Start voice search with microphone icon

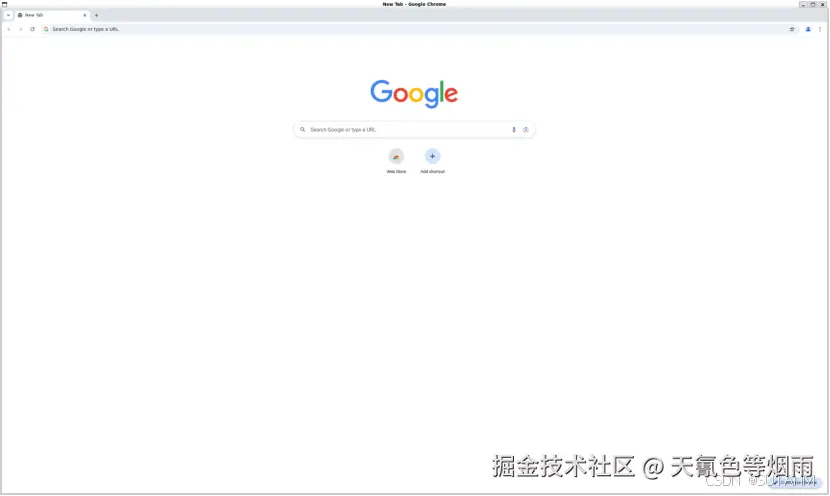(x=513, y=130)
